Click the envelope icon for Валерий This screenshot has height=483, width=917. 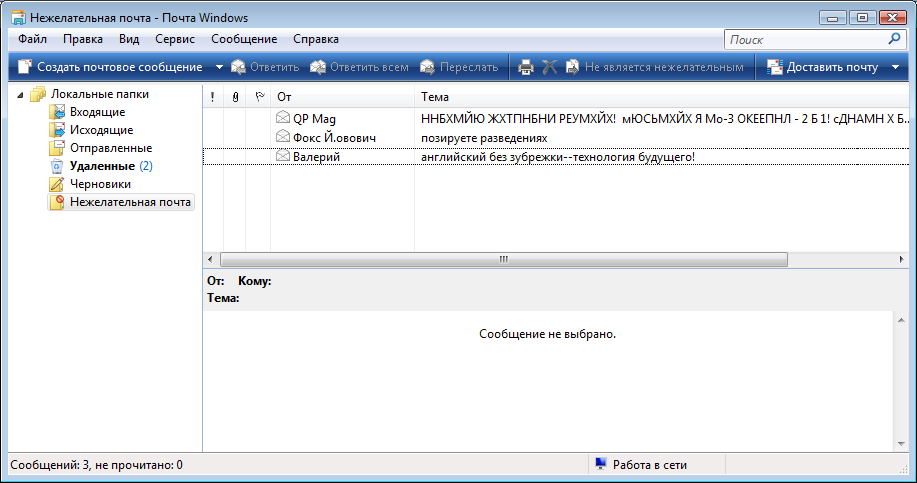coord(283,156)
